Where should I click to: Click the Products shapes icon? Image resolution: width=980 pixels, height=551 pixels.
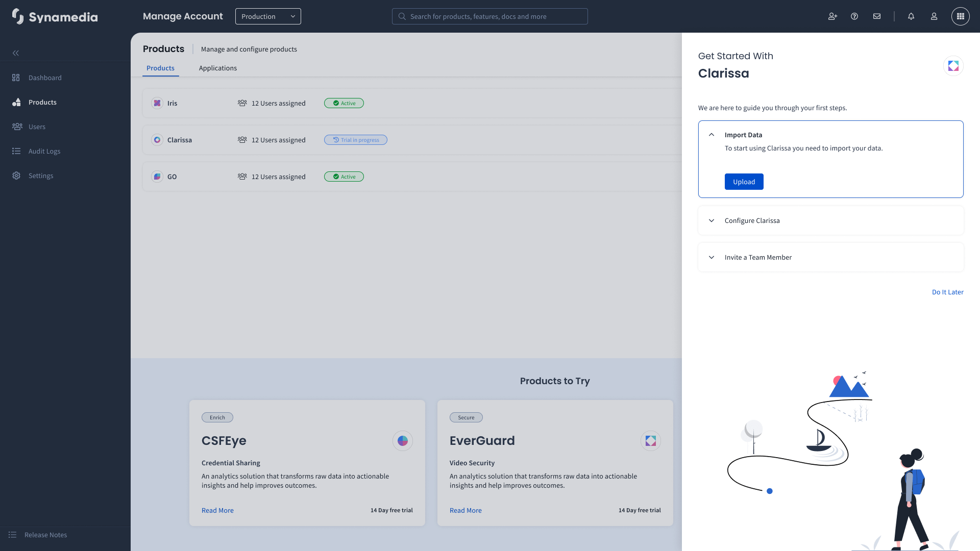[x=16, y=102]
